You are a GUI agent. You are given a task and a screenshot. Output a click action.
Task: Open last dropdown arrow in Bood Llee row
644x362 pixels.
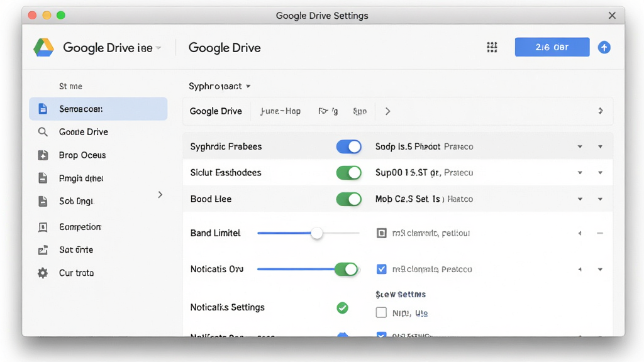point(600,199)
